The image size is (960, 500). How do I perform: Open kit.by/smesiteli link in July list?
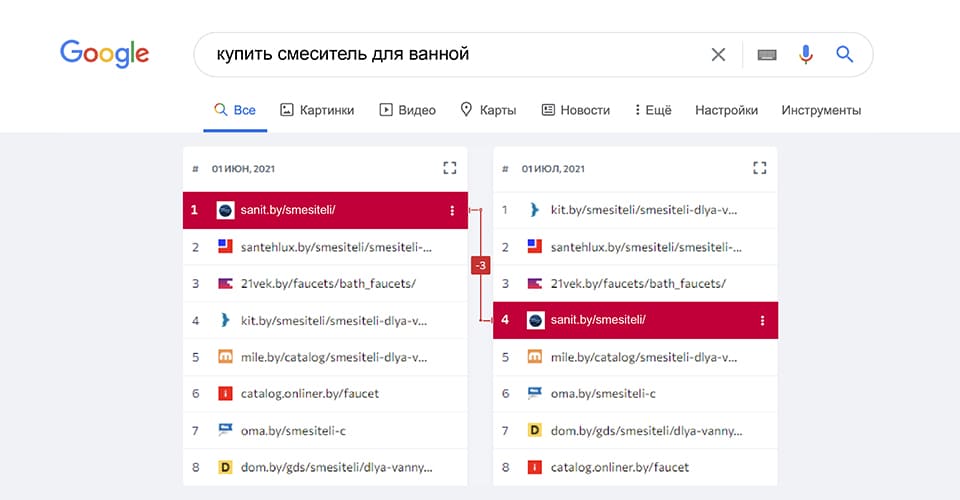643,210
